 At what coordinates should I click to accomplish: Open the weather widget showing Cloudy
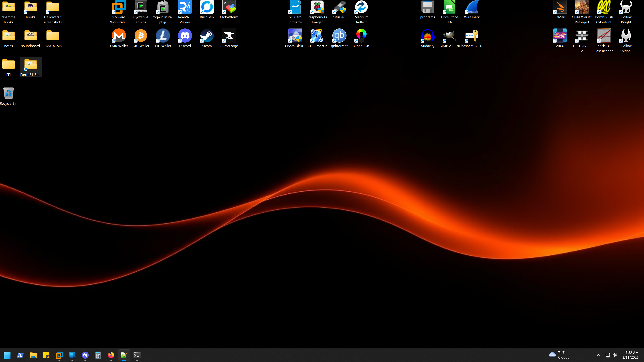pyautogui.click(x=559, y=355)
